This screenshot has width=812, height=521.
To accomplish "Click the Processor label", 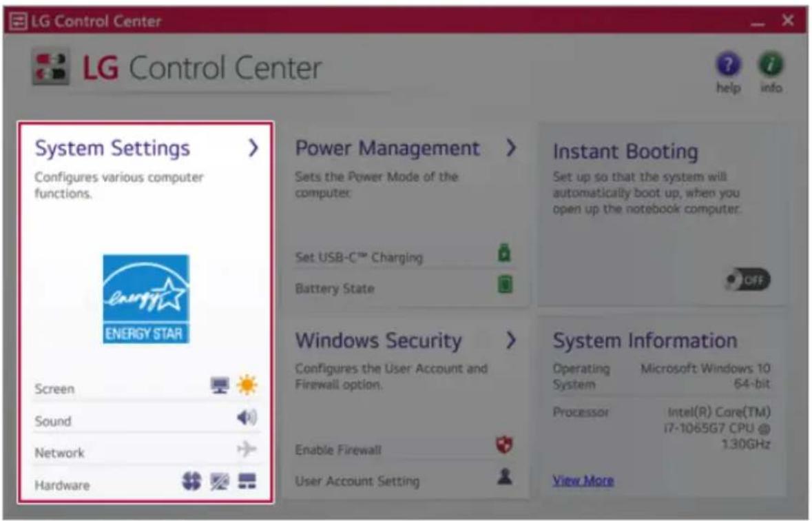I will 581,412.
